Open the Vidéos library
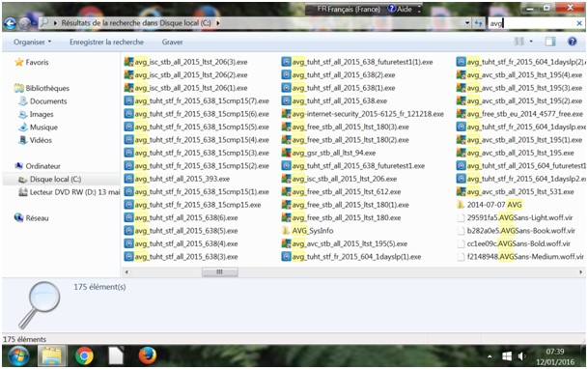 click(36, 140)
